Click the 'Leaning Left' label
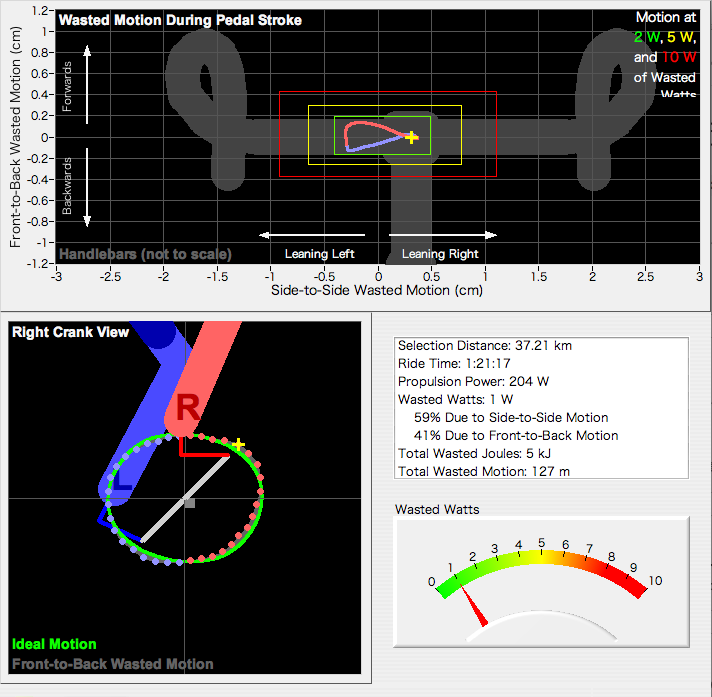Viewport: 712px width, 697px height. coord(320,254)
